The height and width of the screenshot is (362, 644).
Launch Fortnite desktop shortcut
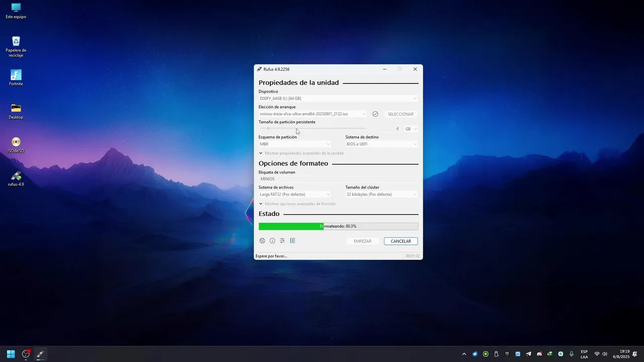[16, 77]
